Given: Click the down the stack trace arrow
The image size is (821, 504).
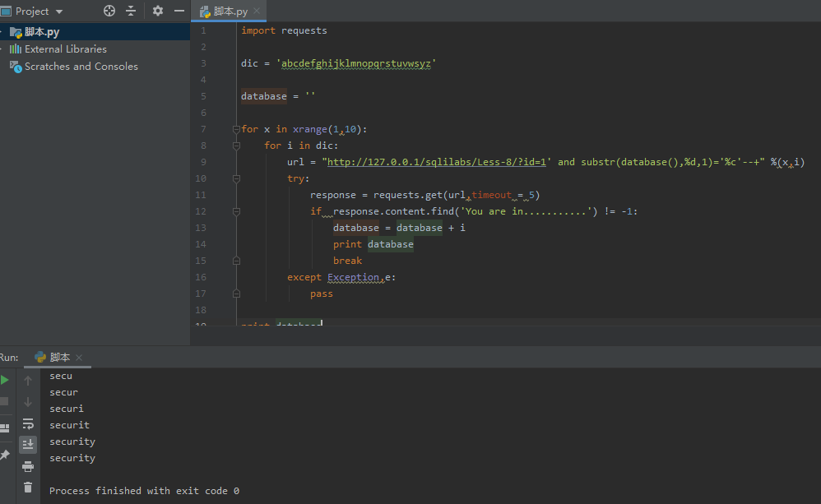Looking at the screenshot, I should point(28,402).
